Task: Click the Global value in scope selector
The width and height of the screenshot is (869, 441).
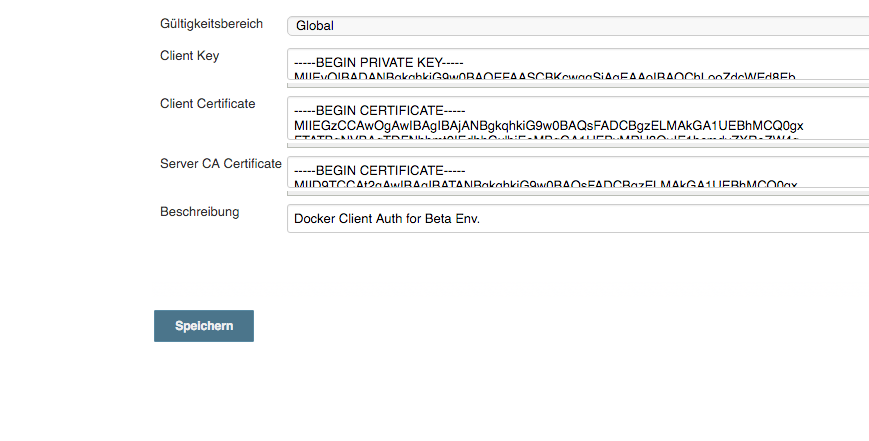Action: point(314,25)
